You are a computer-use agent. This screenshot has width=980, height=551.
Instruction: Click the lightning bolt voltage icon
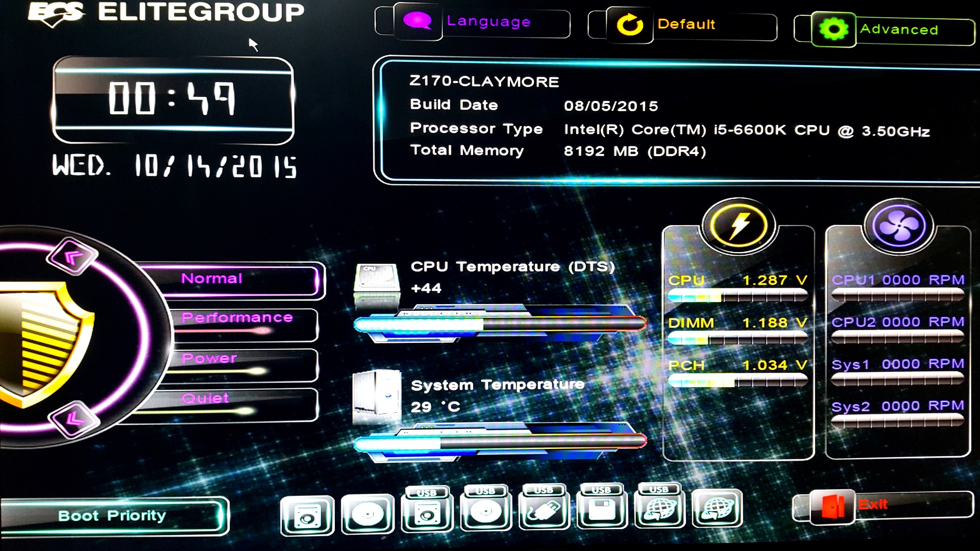pyautogui.click(x=739, y=226)
